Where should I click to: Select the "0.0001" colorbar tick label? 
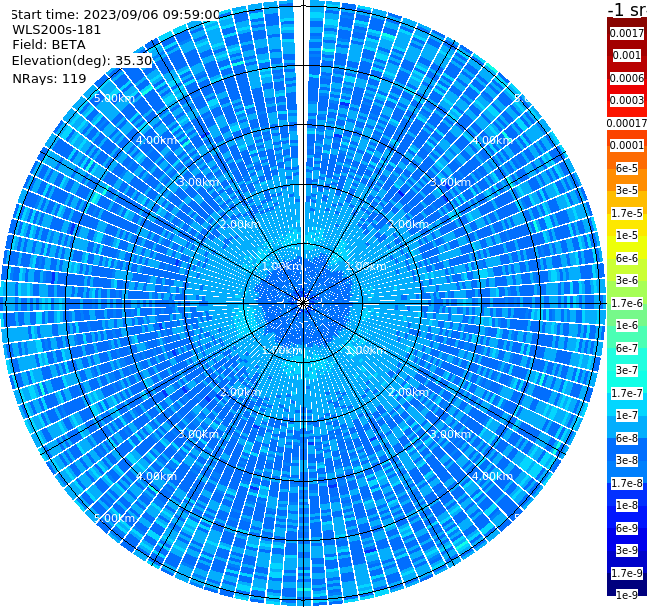click(627, 145)
